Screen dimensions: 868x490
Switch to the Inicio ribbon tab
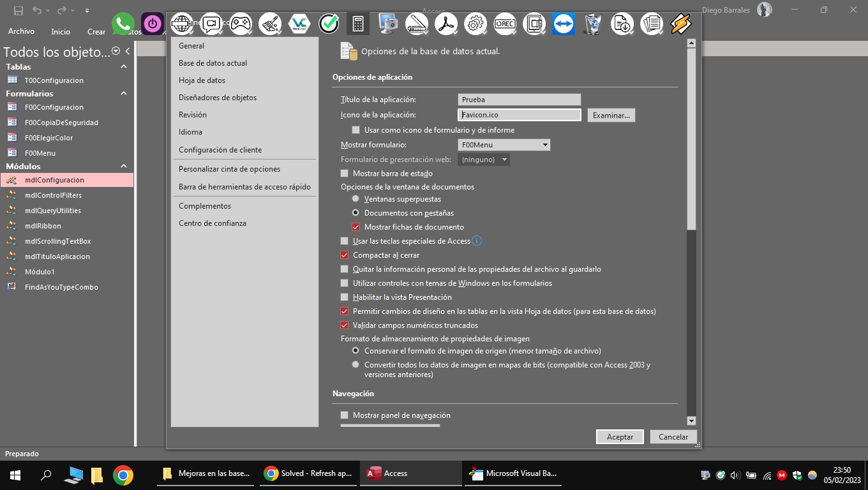coord(61,31)
